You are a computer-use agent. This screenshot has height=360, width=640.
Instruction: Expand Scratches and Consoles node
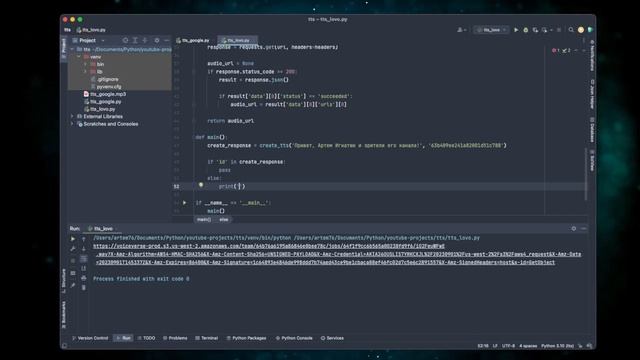tap(73, 124)
